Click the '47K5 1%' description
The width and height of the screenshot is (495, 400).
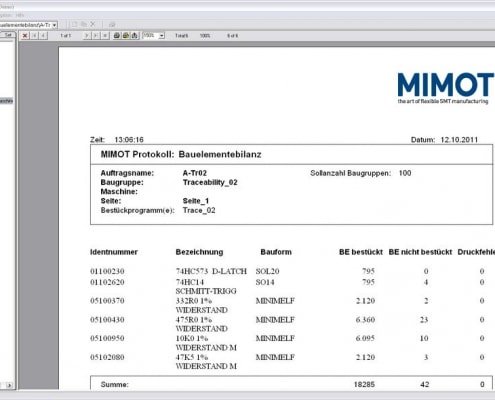[192, 357]
